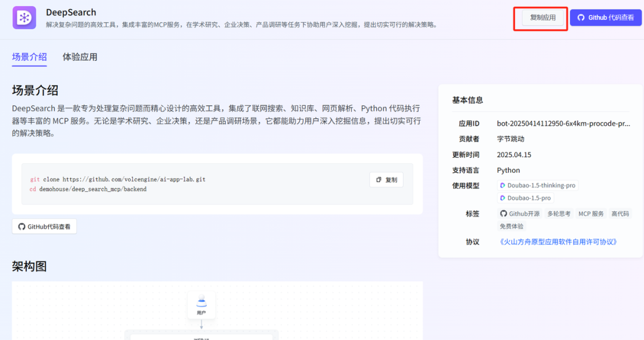Image resolution: width=644 pixels, height=340 pixels.
Task: Click the cd demohouse/deep_search_mcp/backend line
Action: 88,189
